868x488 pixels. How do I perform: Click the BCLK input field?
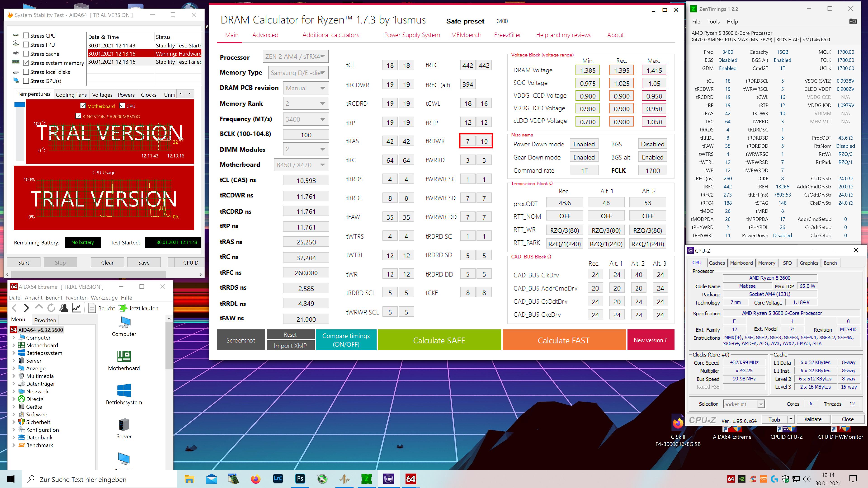[x=306, y=135]
